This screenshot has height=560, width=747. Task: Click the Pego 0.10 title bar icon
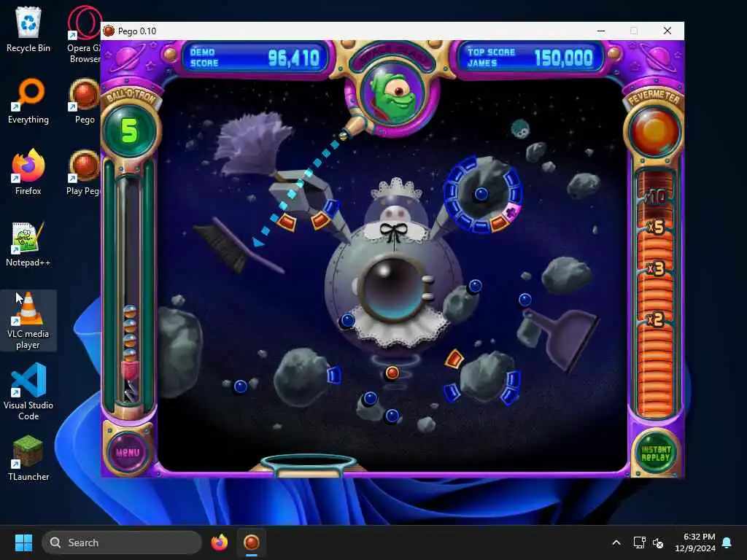(x=109, y=31)
